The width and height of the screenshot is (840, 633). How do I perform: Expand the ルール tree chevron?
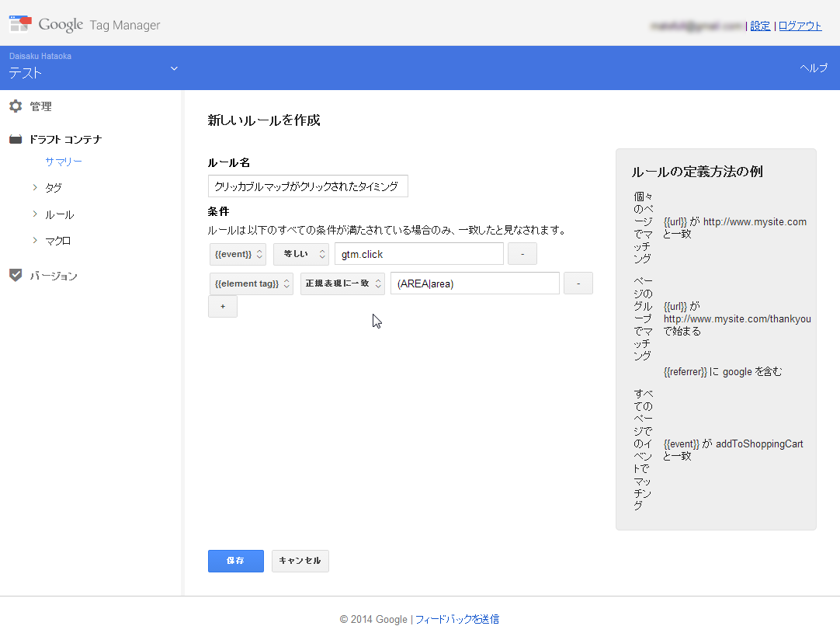pos(35,214)
